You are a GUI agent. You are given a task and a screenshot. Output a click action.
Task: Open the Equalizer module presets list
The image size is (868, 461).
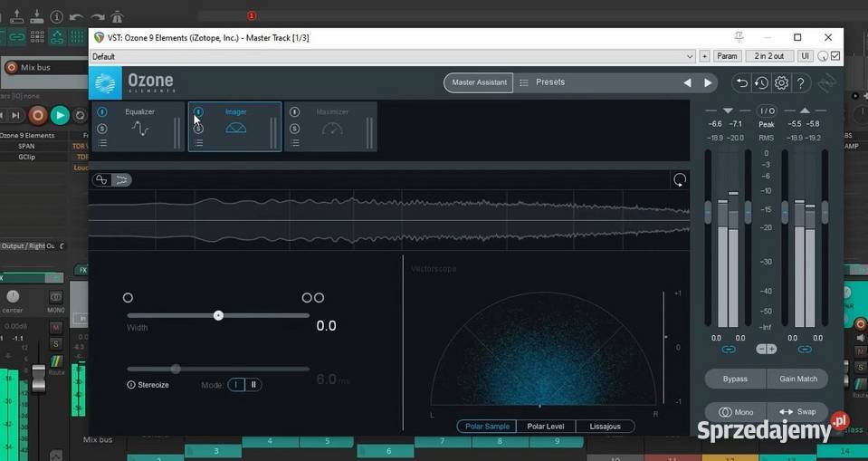[x=102, y=143]
